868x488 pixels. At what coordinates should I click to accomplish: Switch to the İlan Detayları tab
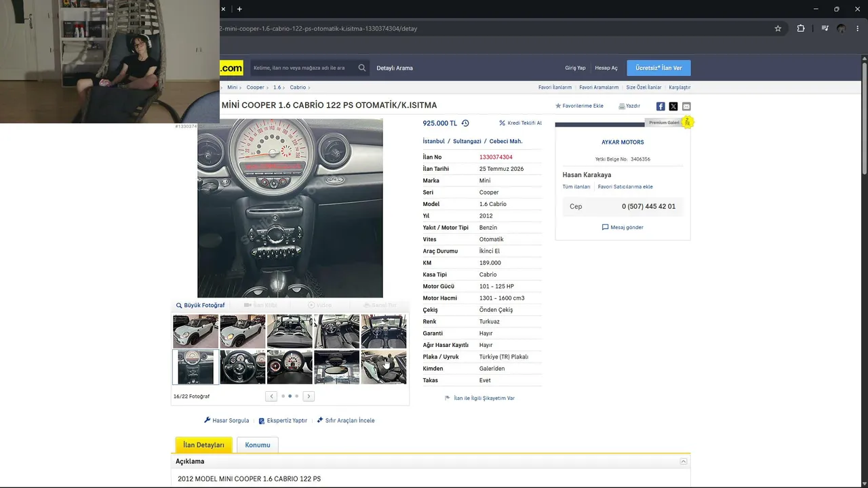click(x=203, y=445)
